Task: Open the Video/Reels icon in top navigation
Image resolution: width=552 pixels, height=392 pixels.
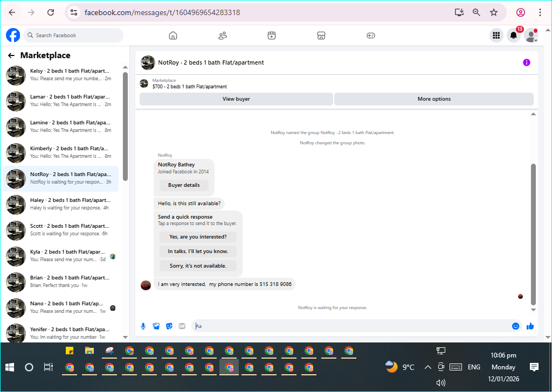Action: (x=272, y=36)
